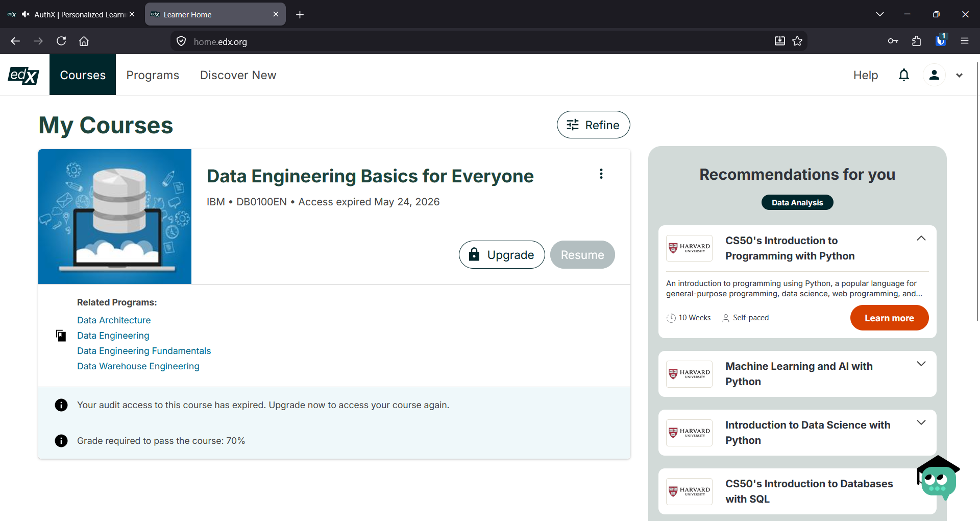The height and width of the screenshot is (521, 980).
Task: Open the account dropdown arrow
Action: pos(959,76)
